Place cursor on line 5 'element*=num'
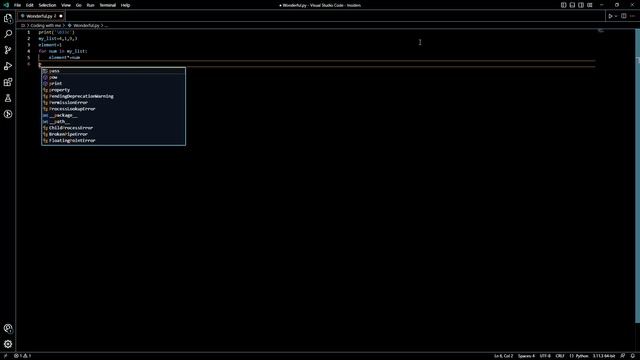 (x=64, y=58)
